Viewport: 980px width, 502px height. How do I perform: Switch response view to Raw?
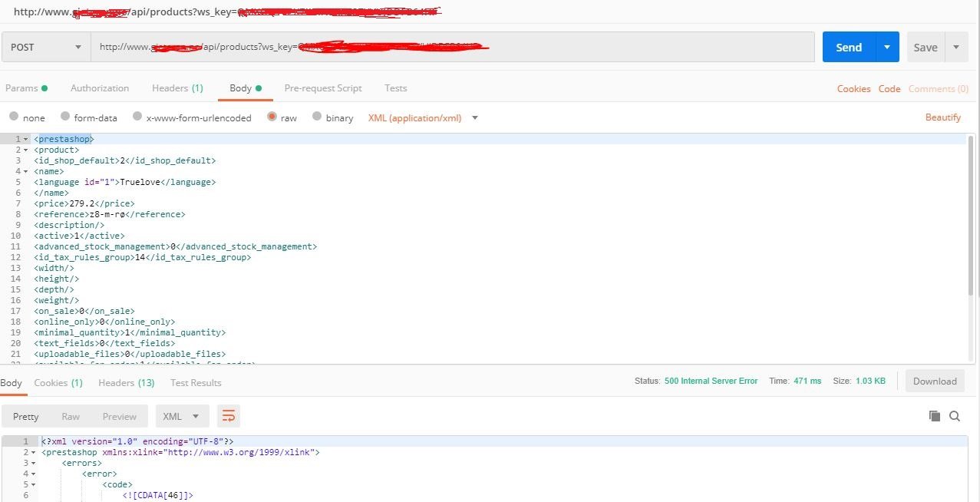coord(71,416)
